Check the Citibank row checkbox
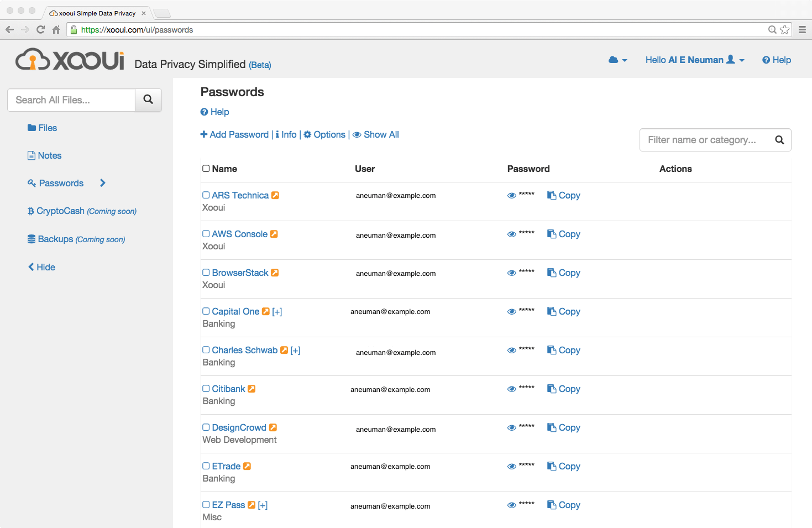 [x=206, y=389]
